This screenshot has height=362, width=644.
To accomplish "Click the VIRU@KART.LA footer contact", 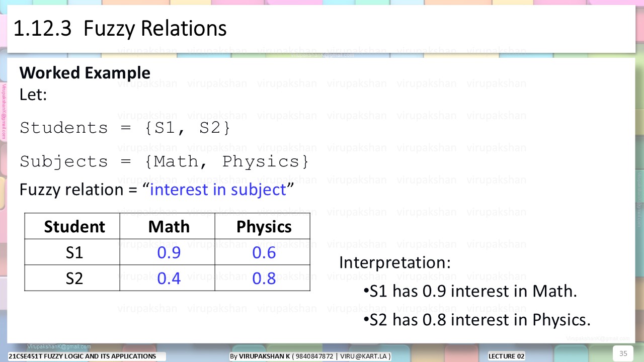I will click(x=364, y=356).
